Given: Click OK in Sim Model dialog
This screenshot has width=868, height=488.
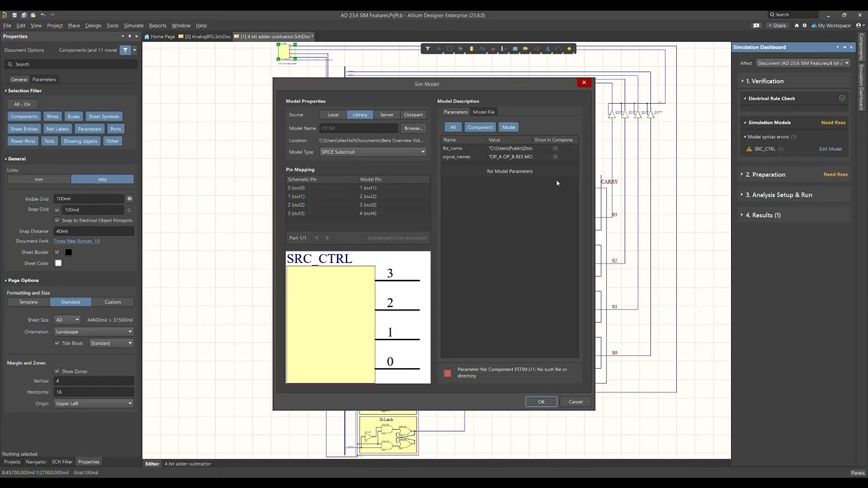Looking at the screenshot, I should [540, 402].
